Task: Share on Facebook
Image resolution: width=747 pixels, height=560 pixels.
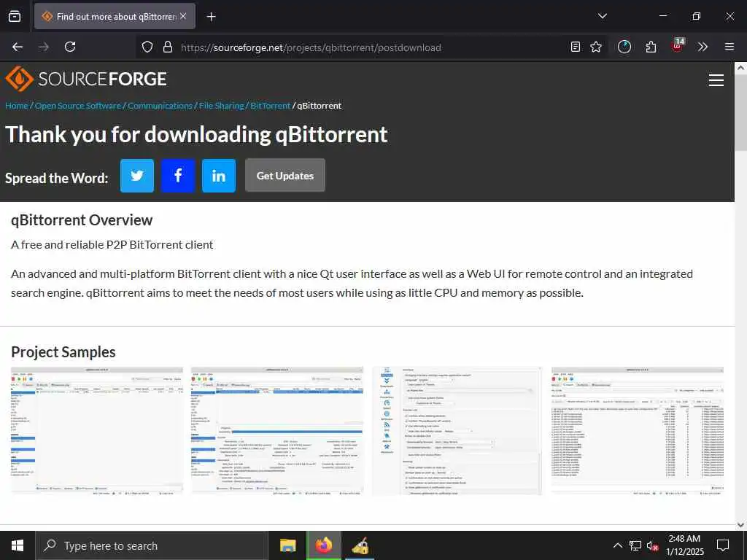Action: click(x=178, y=176)
